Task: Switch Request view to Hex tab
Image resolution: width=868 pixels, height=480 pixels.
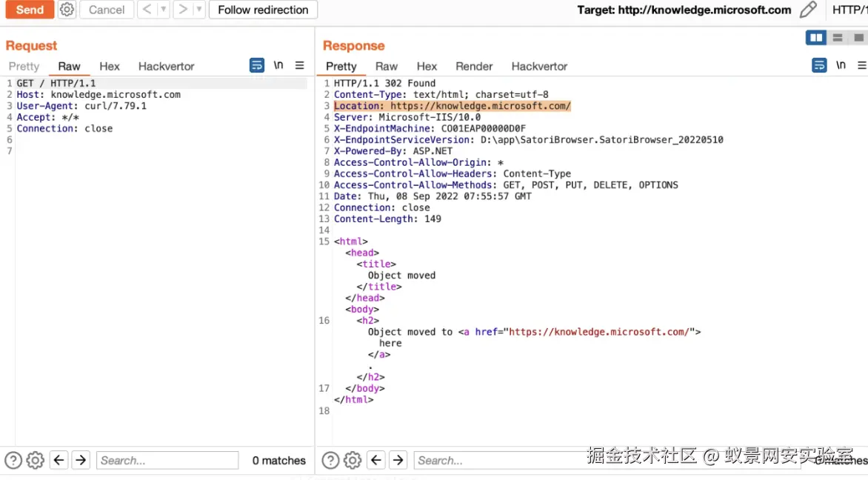Action: [x=110, y=66]
